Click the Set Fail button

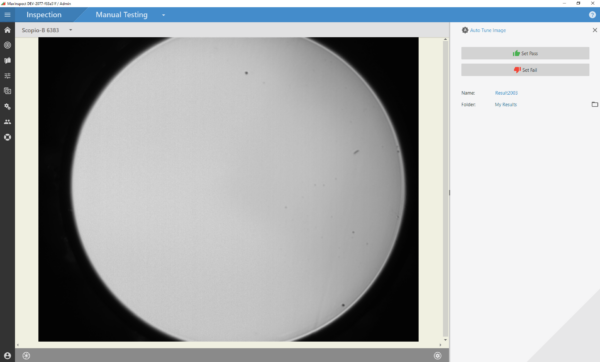(x=525, y=70)
